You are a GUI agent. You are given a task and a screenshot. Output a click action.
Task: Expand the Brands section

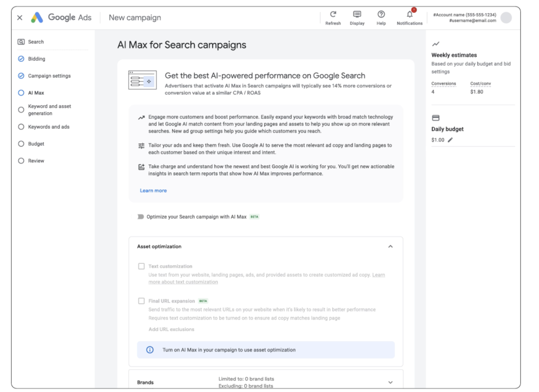pos(390,382)
